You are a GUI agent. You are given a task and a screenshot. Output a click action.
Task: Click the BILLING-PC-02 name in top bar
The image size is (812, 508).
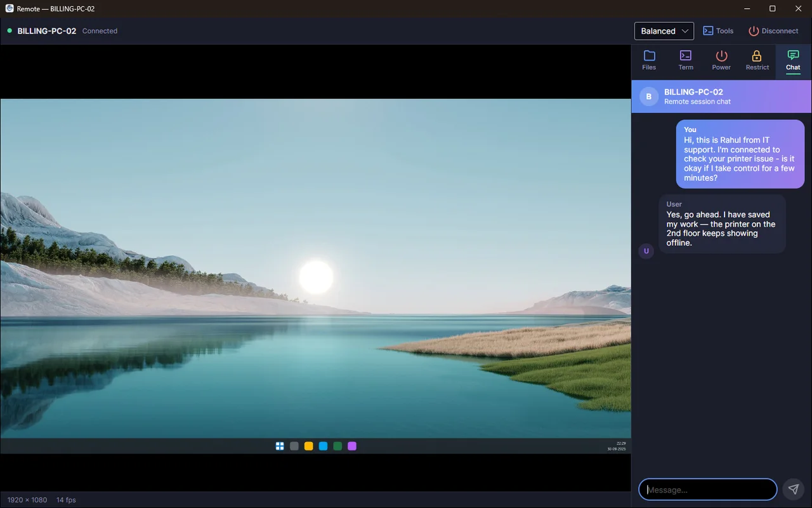click(x=47, y=31)
